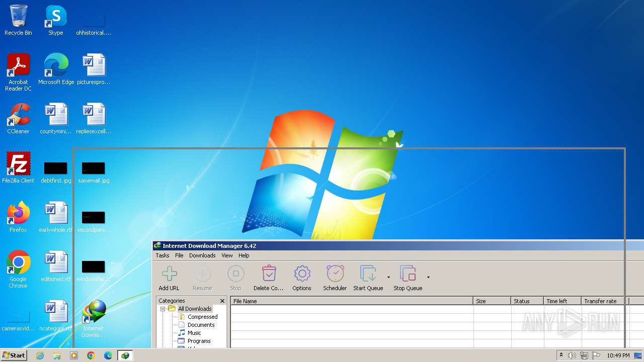
Task: Click the greyed Resume toolbar icon
Action: (202, 278)
